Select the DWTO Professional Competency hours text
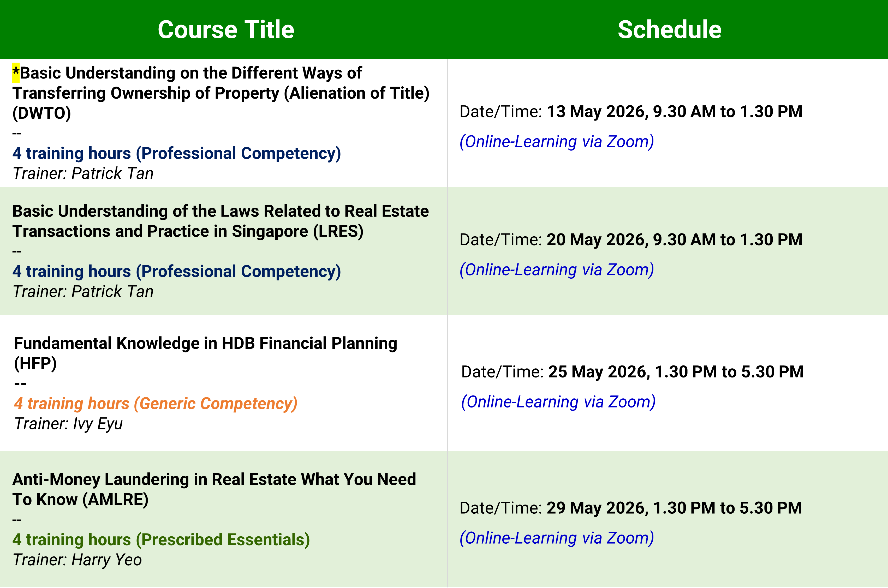Viewport: 888px width, 588px height. pyautogui.click(x=176, y=153)
